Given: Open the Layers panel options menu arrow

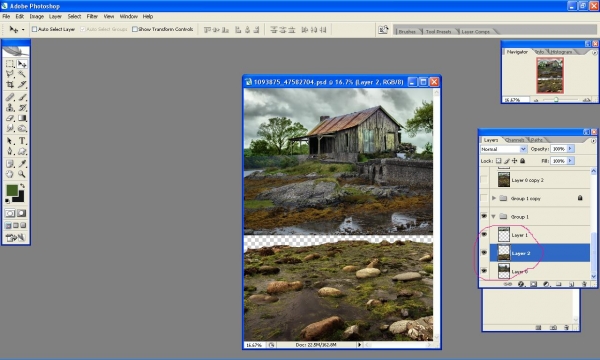Looking at the screenshot, I should 593,141.
